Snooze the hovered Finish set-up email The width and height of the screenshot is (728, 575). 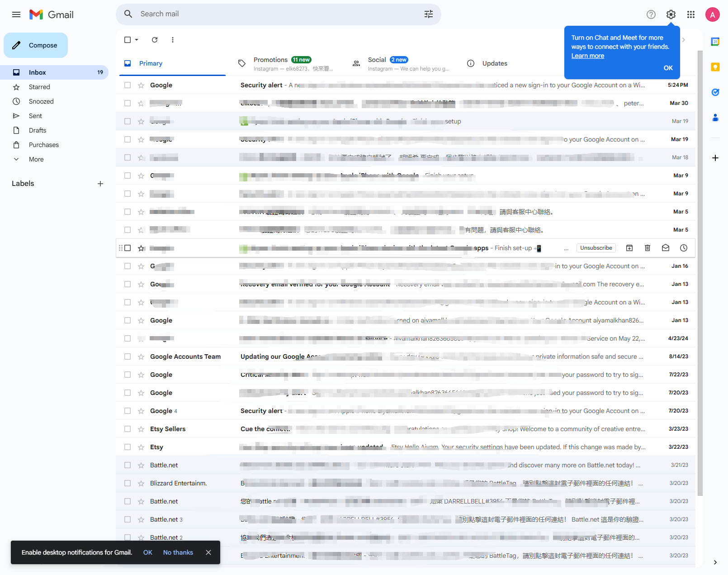tap(684, 248)
